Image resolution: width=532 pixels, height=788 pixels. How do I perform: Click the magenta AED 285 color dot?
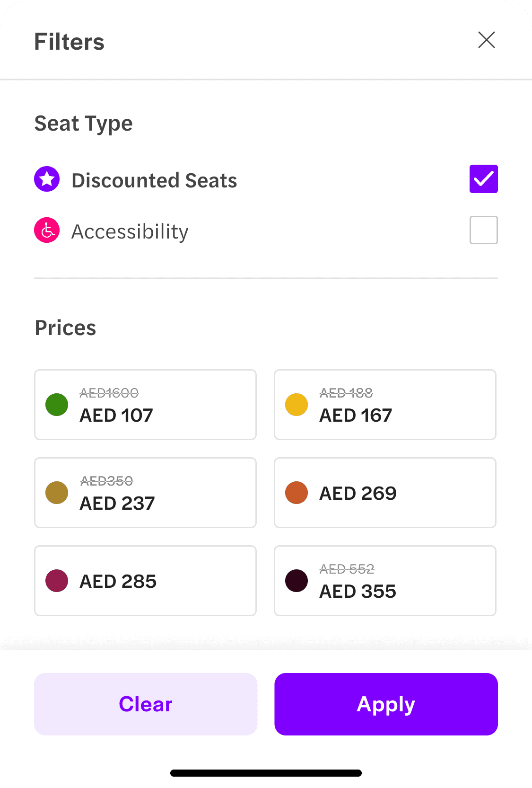coord(57,581)
